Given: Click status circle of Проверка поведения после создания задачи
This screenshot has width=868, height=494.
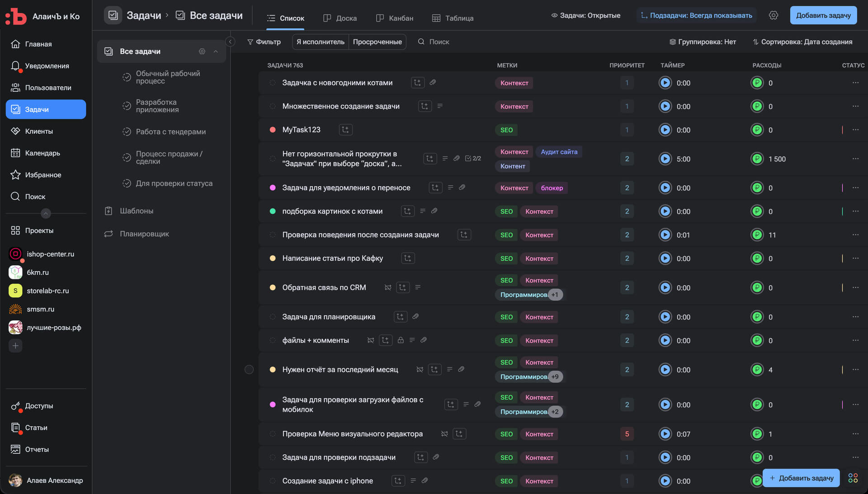Looking at the screenshot, I should pyautogui.click(x=273, y=235).
